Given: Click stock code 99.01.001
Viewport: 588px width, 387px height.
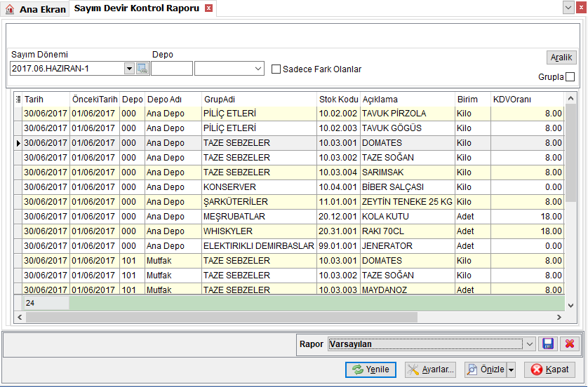Looking at the screenshot, I should [338, 246].
